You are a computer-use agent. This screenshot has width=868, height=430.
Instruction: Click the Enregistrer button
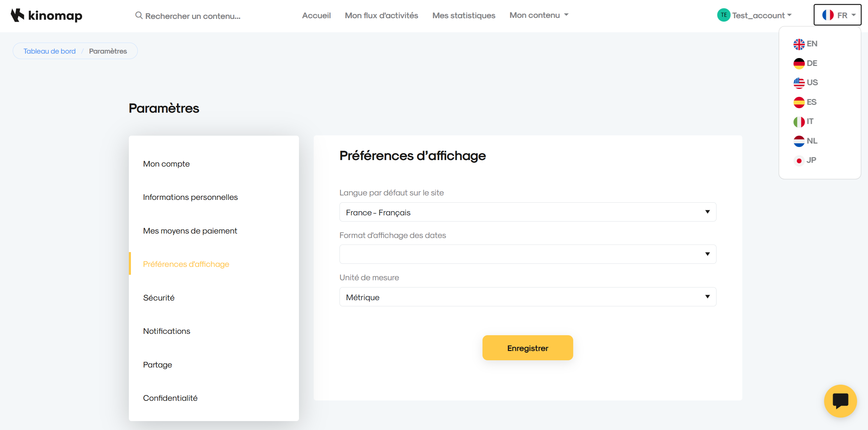[x=527, y=348]
